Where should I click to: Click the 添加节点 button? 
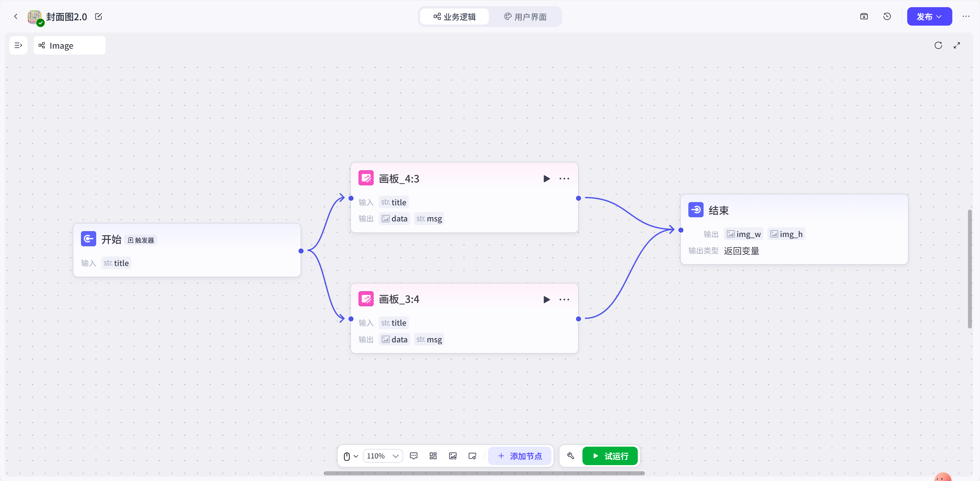pyautogui.click(x=520, y=456)
